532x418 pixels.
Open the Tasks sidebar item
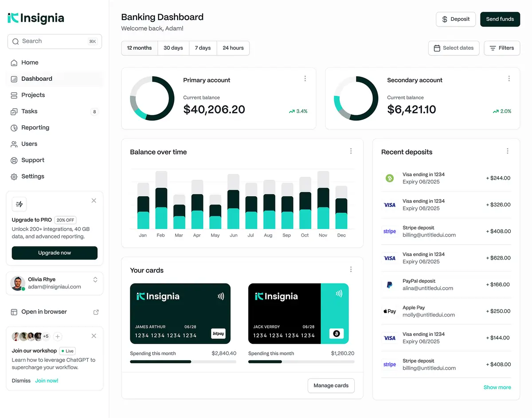tap(29, 111)
